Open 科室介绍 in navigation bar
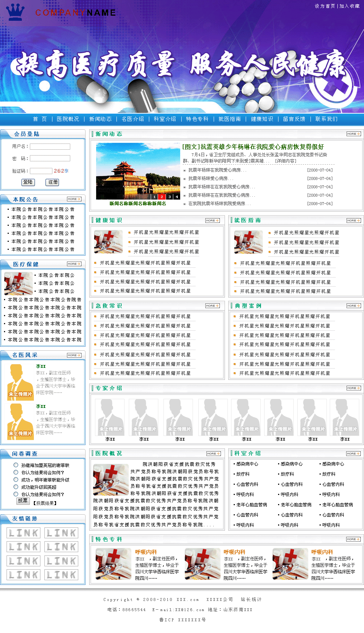 coord(165,119)
